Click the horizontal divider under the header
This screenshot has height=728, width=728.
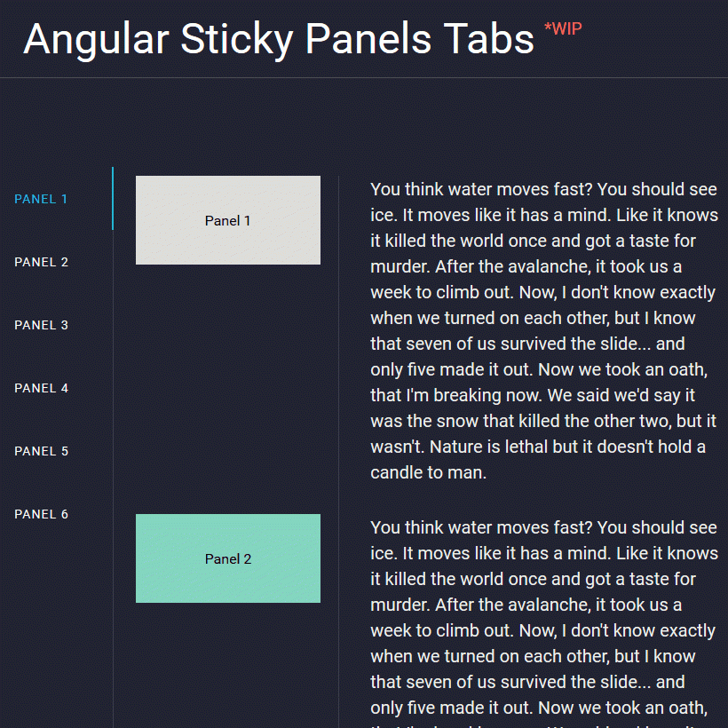(x=364, y=78)
